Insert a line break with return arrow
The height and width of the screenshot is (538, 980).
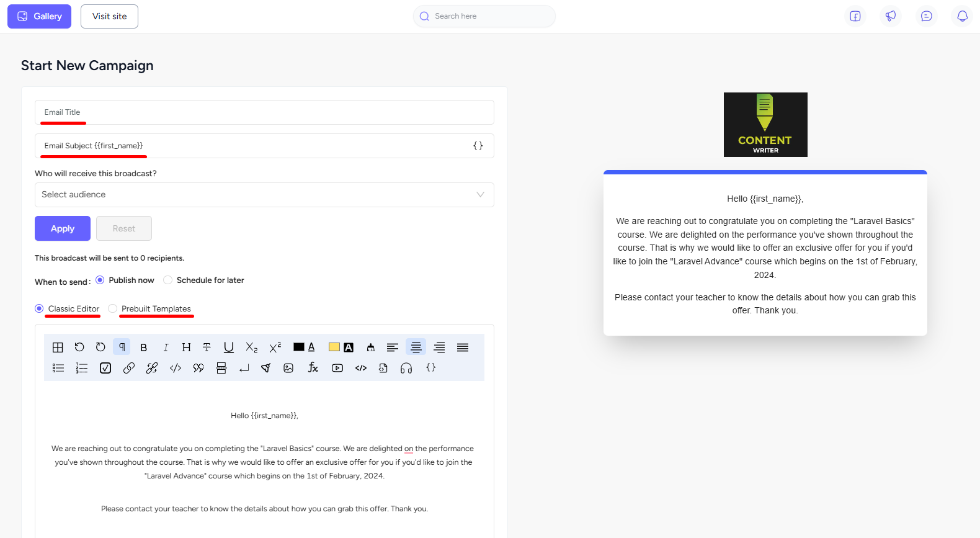[244, 368]
